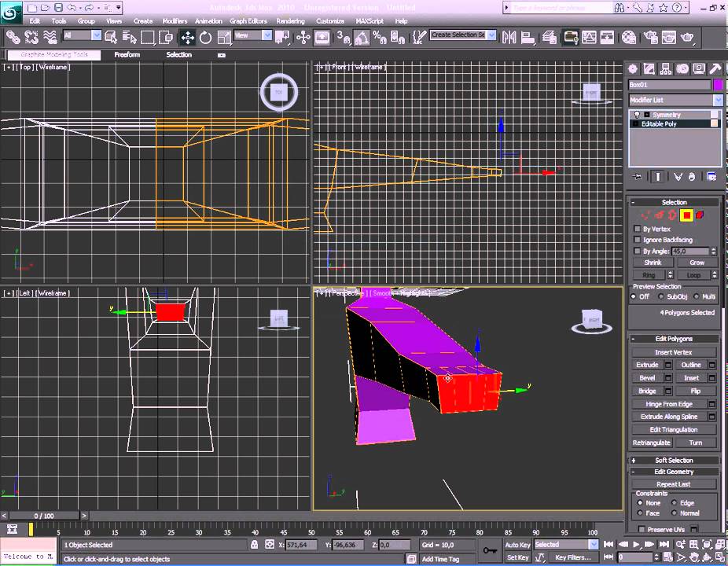Click the Auto Key button

pos(517,545)
